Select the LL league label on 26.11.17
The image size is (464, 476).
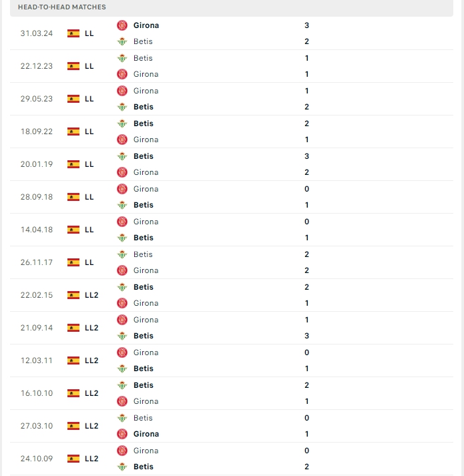click(89, 262)
